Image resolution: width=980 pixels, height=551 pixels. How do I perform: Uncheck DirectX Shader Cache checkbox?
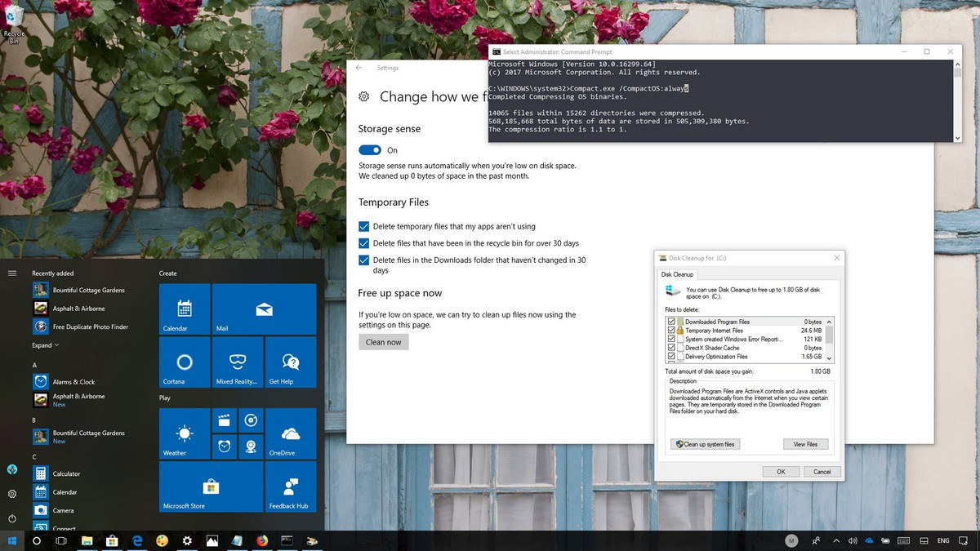pyautogui.click(x=672, y=348)
